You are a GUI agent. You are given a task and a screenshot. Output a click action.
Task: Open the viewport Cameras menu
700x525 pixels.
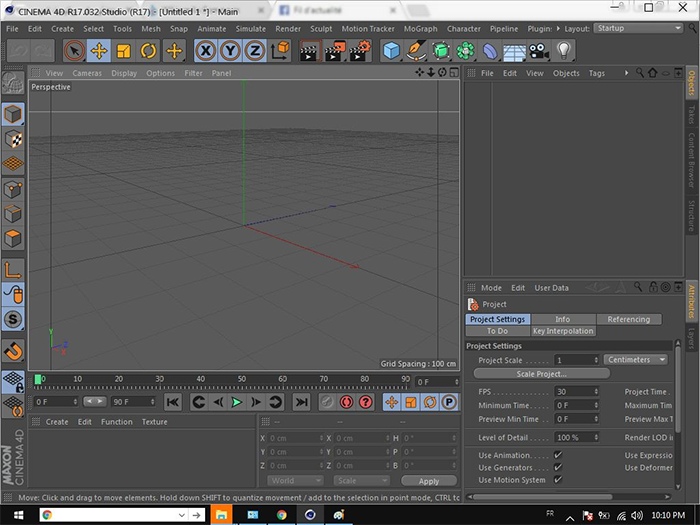(87, 73)
